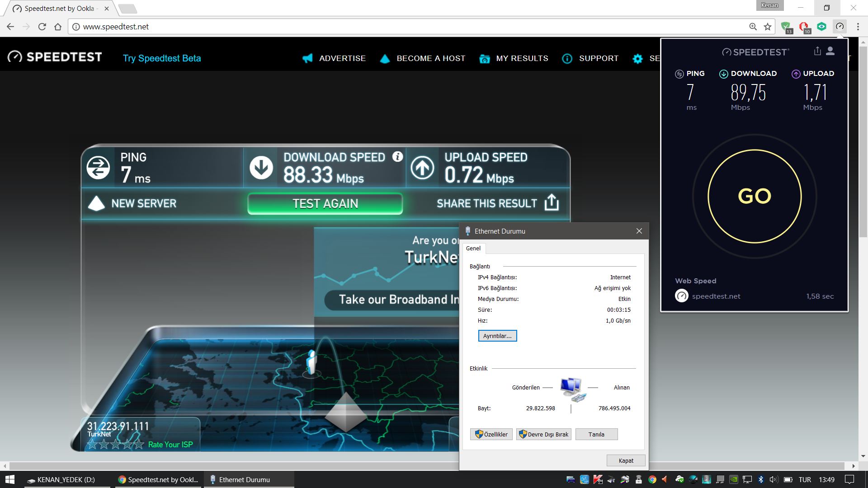This screenshot has height=488, width=868.
Task: Check the battery tray icon
Action: (788, 479)
